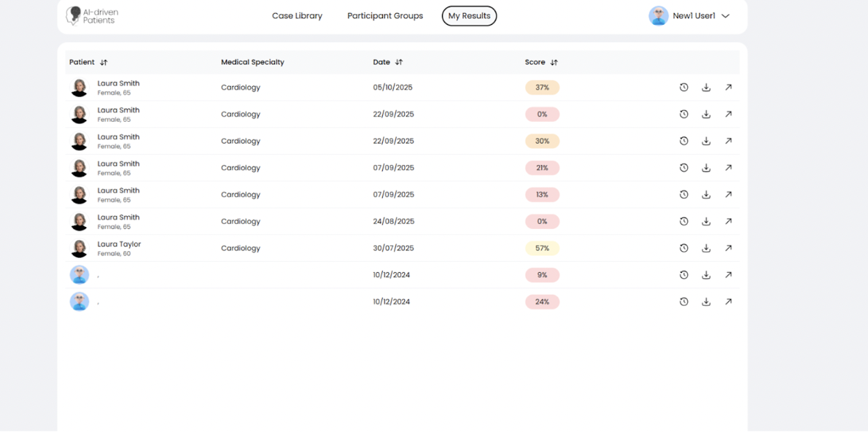The width and height of the screenshot is (868, 432).
Task: Sort results by Date column
Action: point(398,63)
